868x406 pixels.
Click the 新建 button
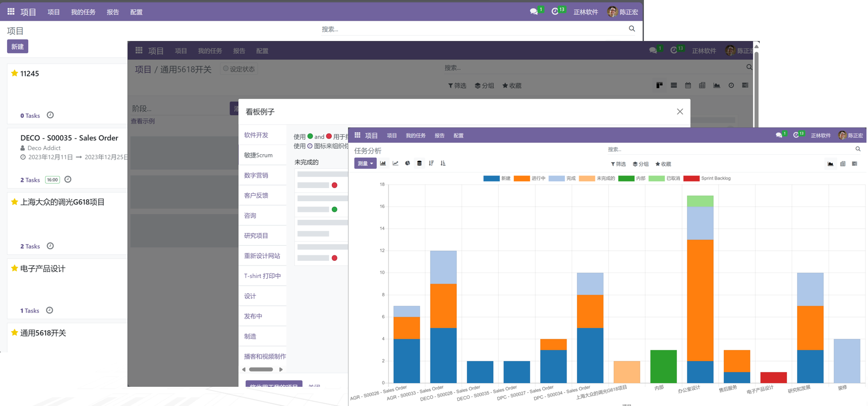click(18, 47)
